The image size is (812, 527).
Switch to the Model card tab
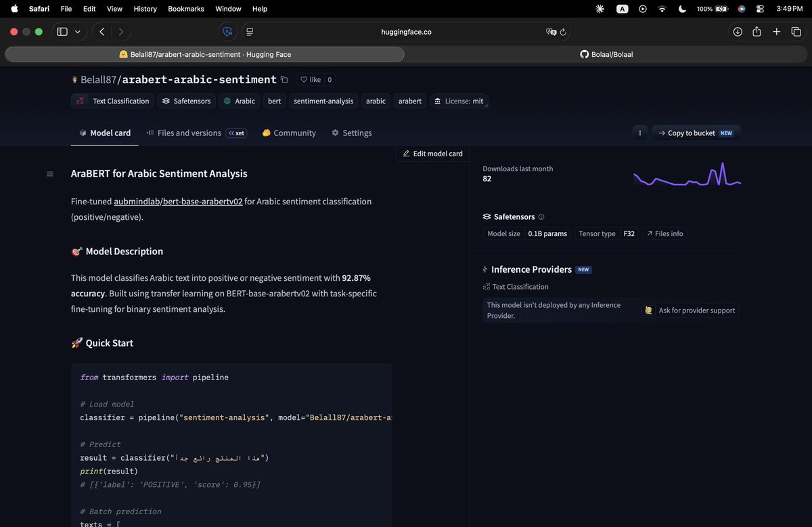[x=105, y=133]
